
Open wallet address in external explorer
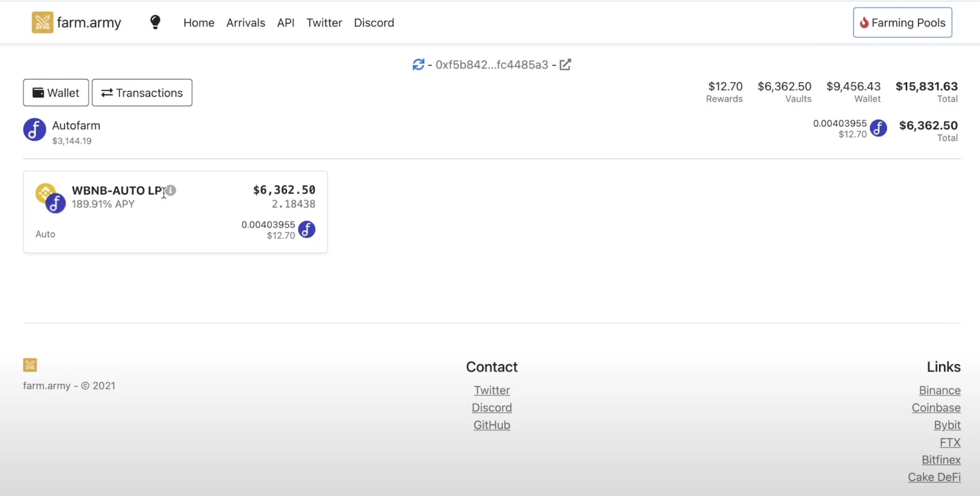565,64
